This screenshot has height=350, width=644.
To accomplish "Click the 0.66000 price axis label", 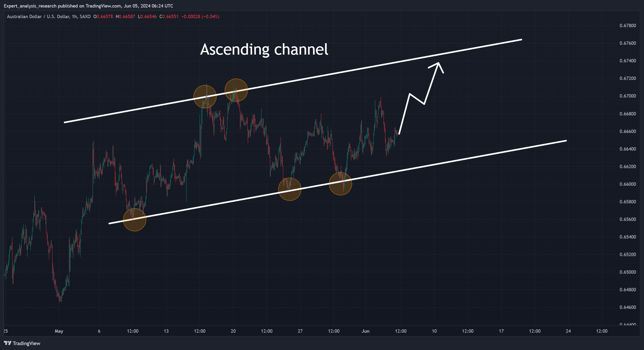I will [628, 184].
